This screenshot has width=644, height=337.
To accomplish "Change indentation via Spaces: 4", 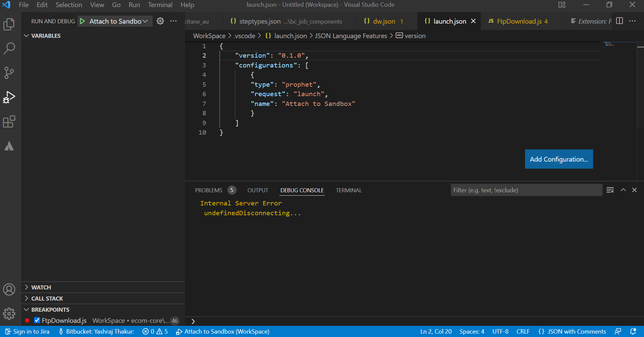I will [472, 332].
